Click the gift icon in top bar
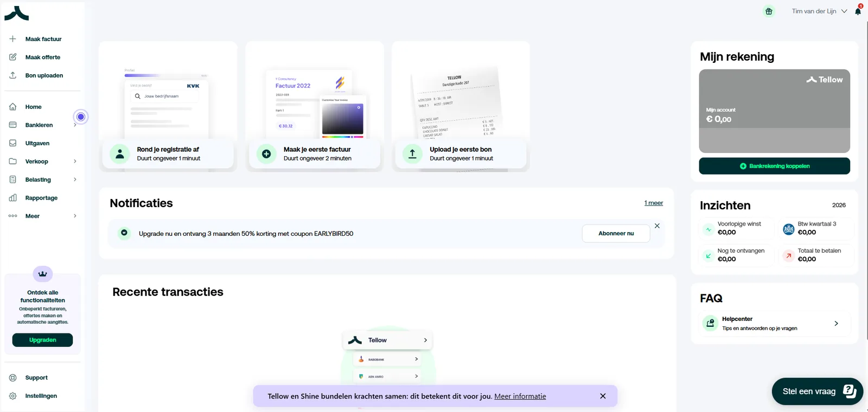Viewport: 868px width, 412px height. 769,11
